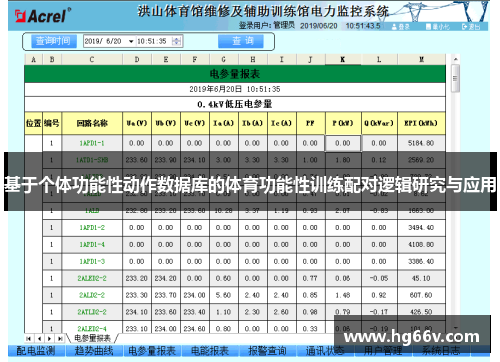Open the 电能报表 bottom tab
The width and height of the screenshot is (500, 362).
tap(210, 351)
